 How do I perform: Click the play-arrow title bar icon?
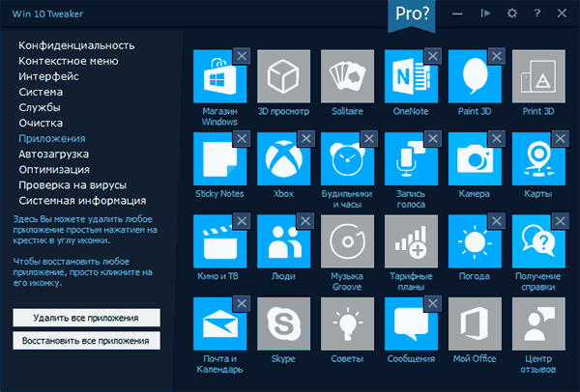[x=485, y=14]
